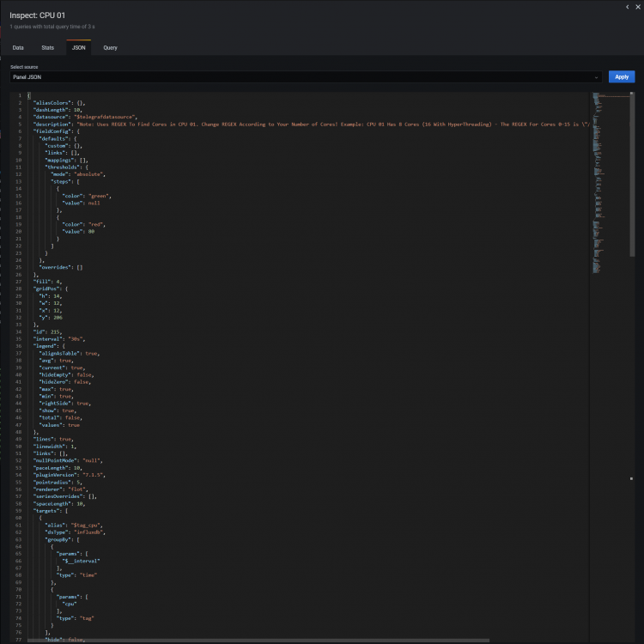Click the "thresholds" key line
The image size is (644, 644).
66,167
